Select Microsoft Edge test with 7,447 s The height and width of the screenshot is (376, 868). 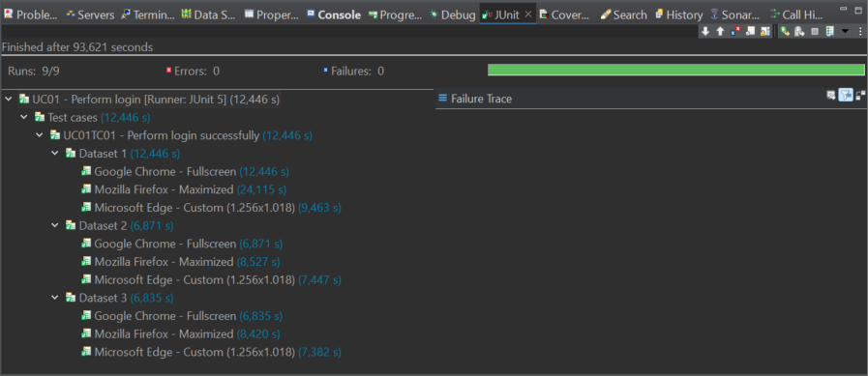211,280
